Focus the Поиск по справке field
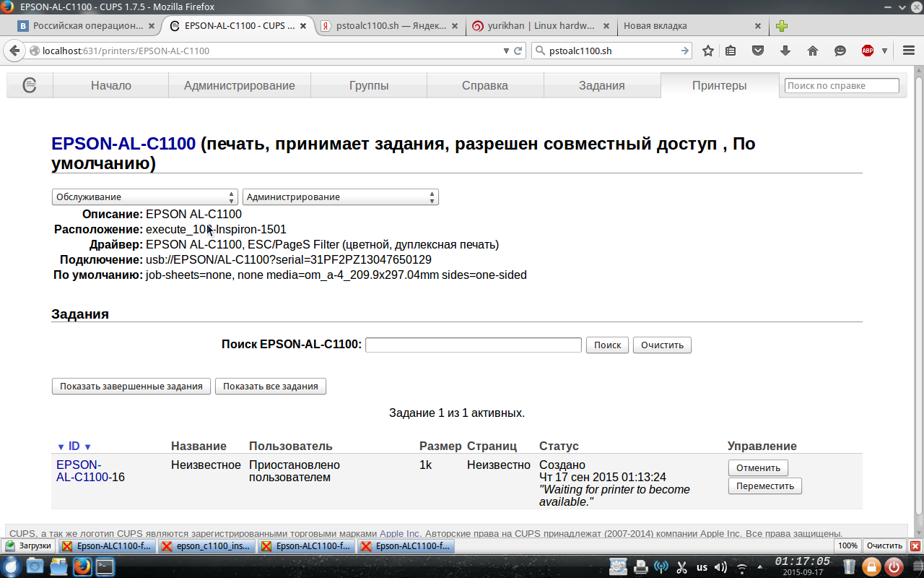 pyautogui.click(x=842, y=85)
